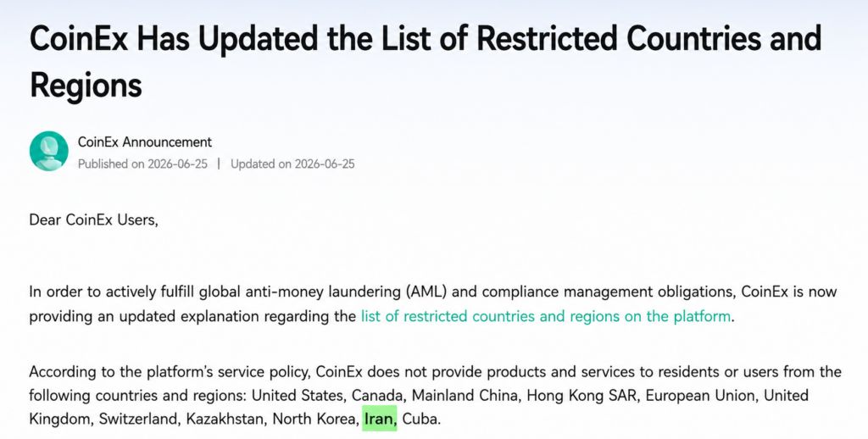Click the highlighted word Iran
868x439 pixels.
point(380,419)
